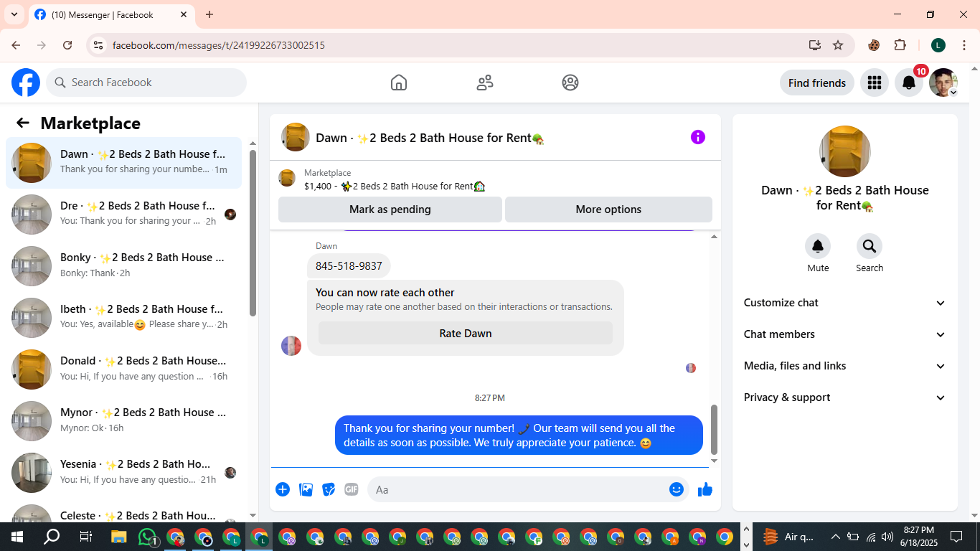
Task: Open the emoji picker in message box
Action: tap(677, 489)
